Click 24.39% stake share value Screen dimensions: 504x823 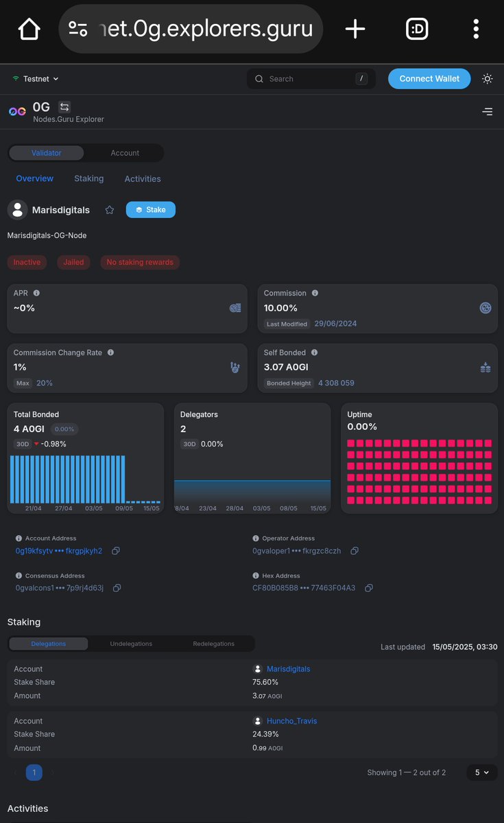pyautogui.click(x=265, y=735)
